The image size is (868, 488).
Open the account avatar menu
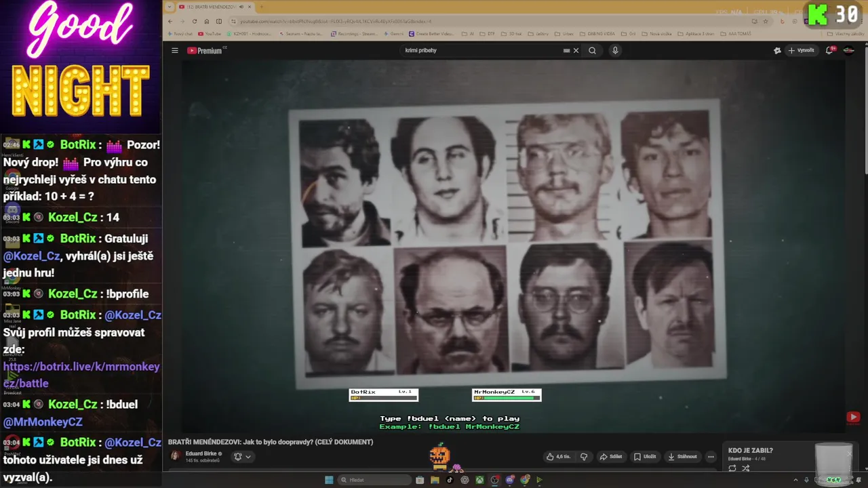[848, 50]
